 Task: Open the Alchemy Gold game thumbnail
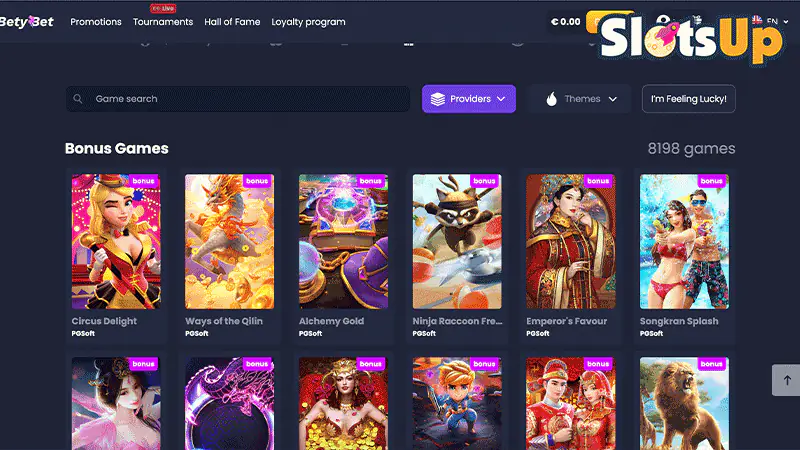coord(343,241)
